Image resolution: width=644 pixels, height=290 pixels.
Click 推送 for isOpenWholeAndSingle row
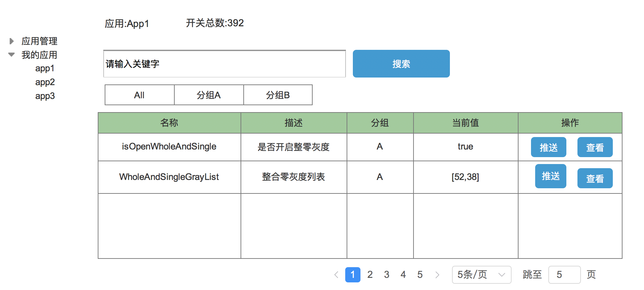(549, 147)
